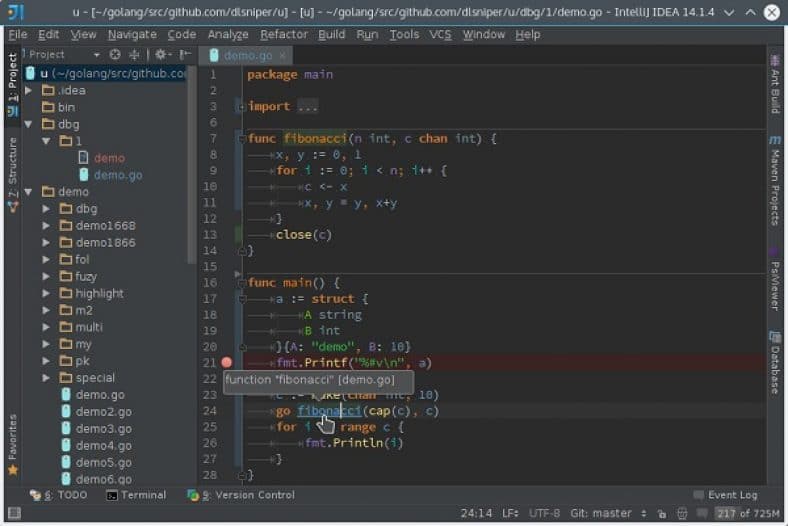Open Project panel settings gear
788x526 pixels.
[x=161, y=55]
